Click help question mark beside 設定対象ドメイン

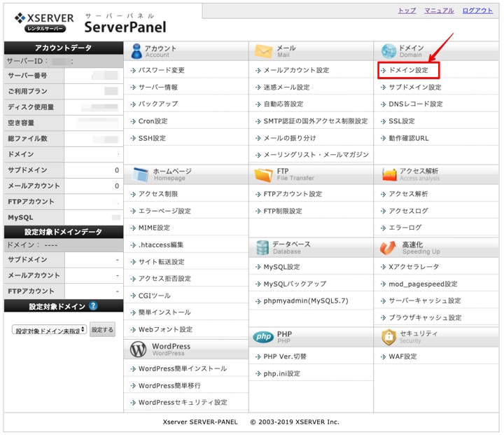(x=93, y=305)
